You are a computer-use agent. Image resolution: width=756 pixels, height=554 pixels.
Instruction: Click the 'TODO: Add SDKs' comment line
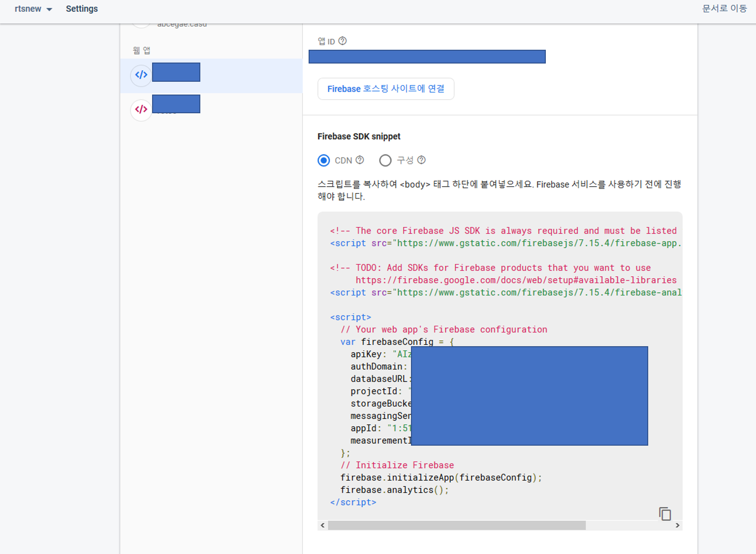[490, 268]
